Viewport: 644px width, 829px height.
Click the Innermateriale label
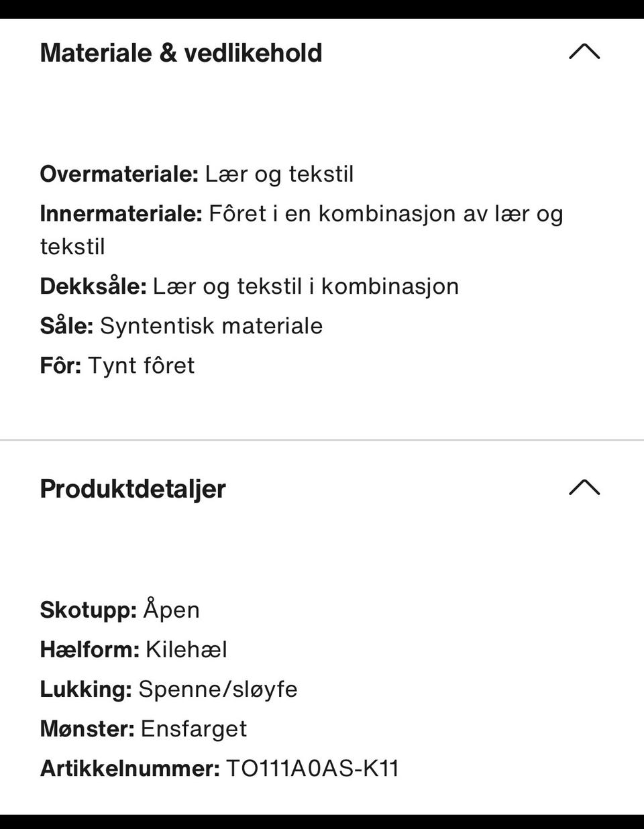tap(121, 214)
